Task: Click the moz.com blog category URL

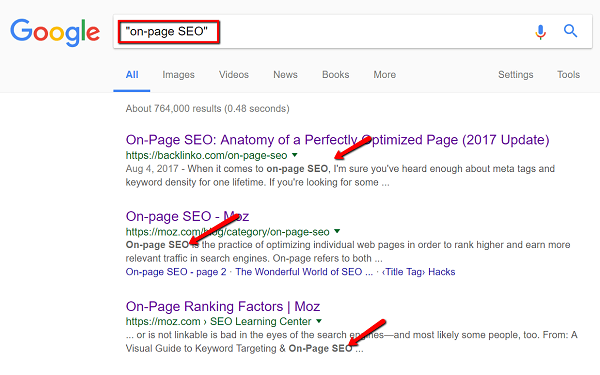Action: pos(228,232)
